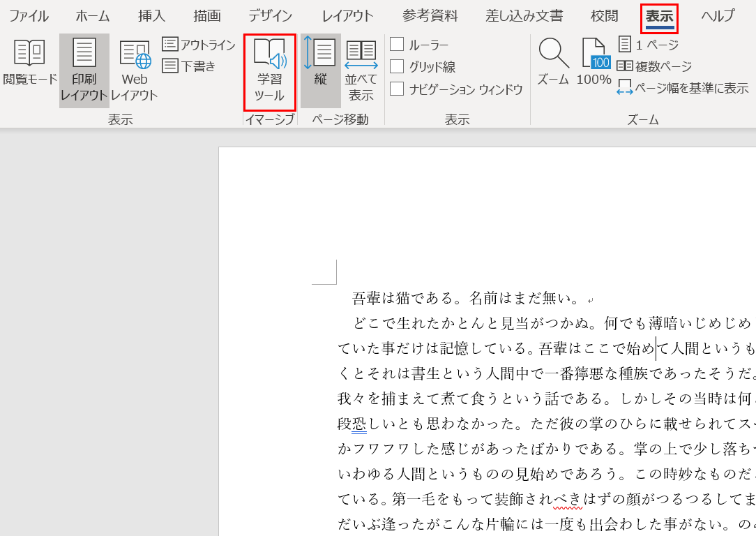Click the line 吾輩は猫である。名前はまだ無い。
This screenshot has width=756, height=536.
[466, 298]
